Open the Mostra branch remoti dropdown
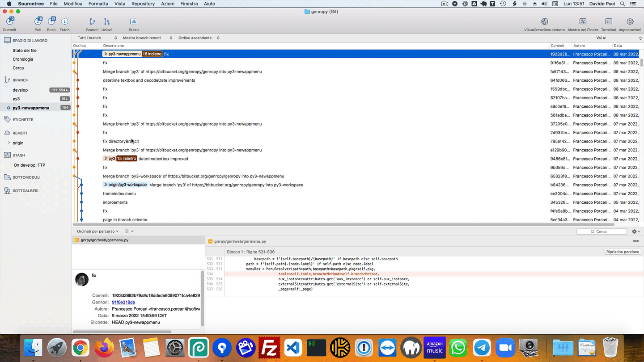Image resolution: width=644 pixels, height=362 pixels. [x=148, y=38]
